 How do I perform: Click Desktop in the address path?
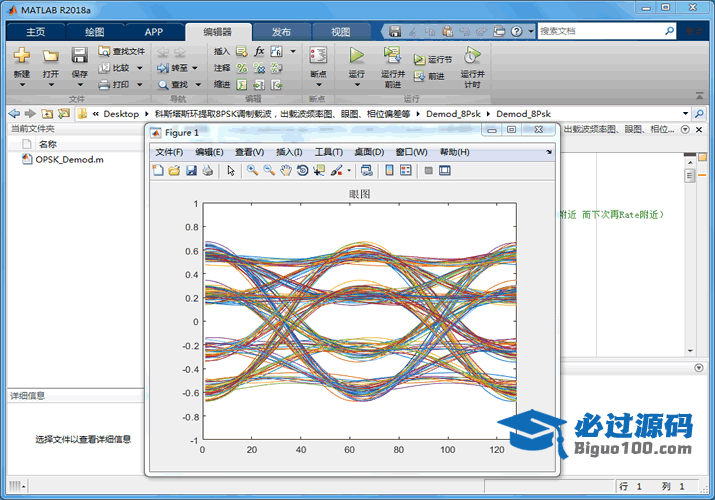121,114
